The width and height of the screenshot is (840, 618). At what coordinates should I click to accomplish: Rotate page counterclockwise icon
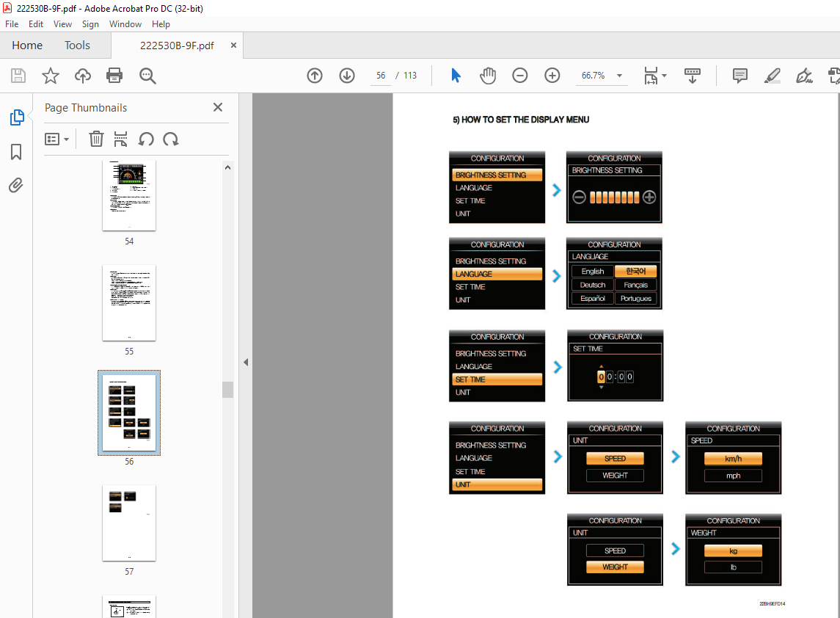coord(146,139)
